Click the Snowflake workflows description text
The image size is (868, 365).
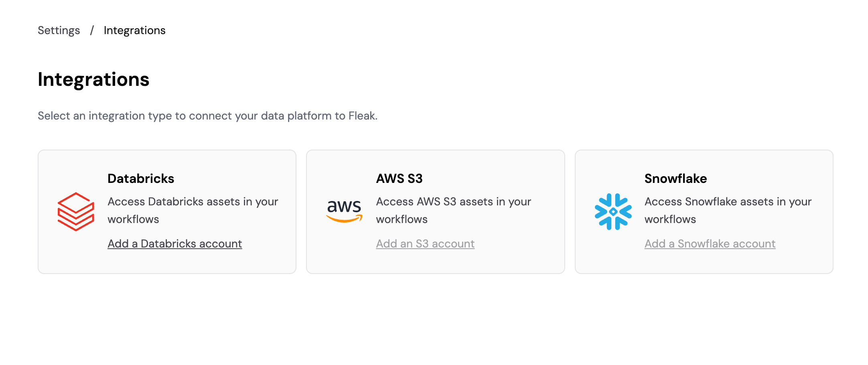[x=728, y=210]
